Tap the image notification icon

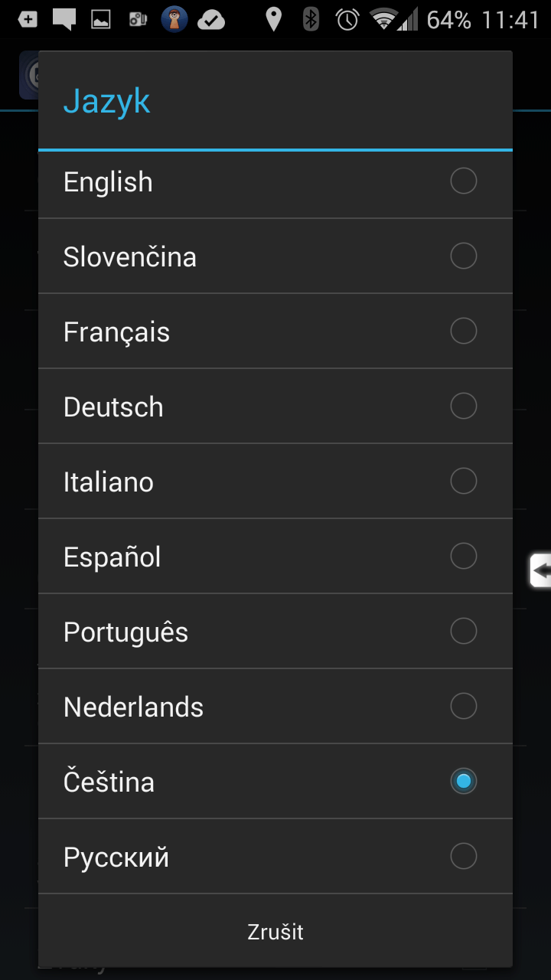100,20
